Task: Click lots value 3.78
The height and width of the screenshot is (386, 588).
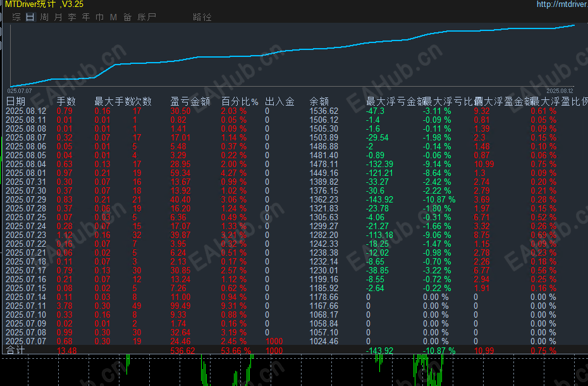Action: 64,306
